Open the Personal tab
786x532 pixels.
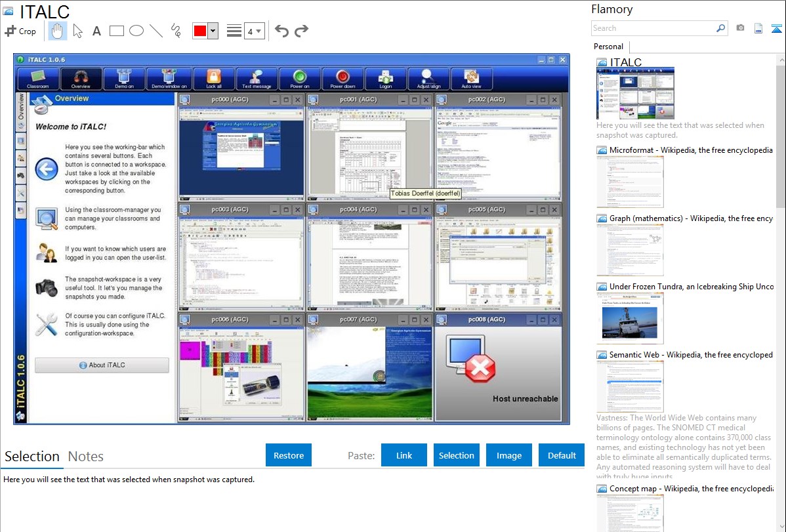point(609,47)
